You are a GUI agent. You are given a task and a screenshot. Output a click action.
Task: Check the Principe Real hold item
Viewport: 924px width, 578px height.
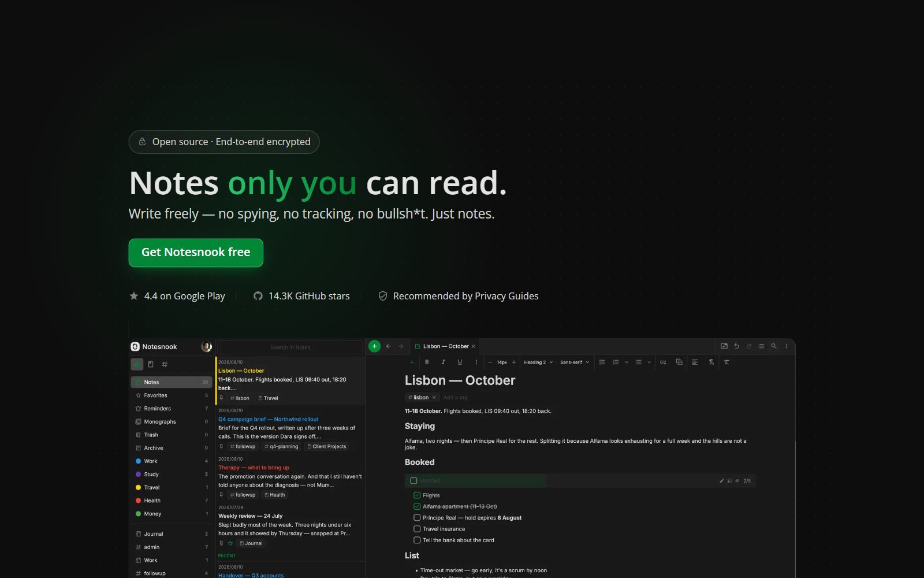coord(417,518)
